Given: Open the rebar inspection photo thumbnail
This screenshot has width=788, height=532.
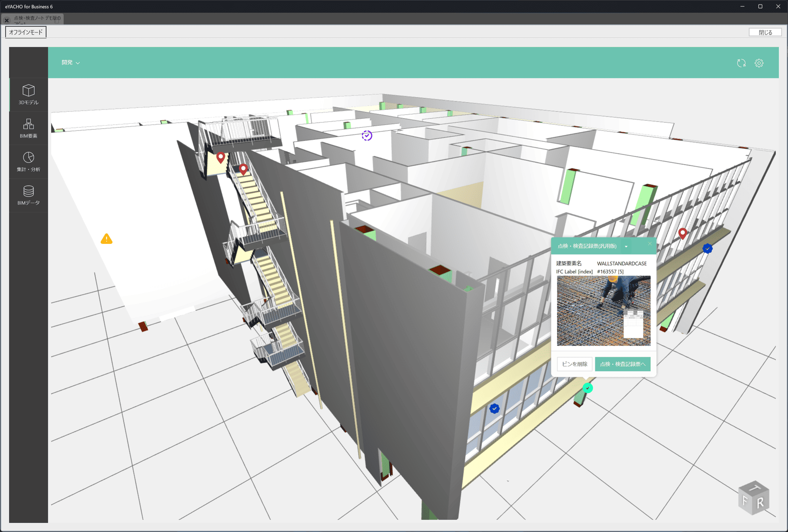Looking at the screenshot, I should 603,310.
